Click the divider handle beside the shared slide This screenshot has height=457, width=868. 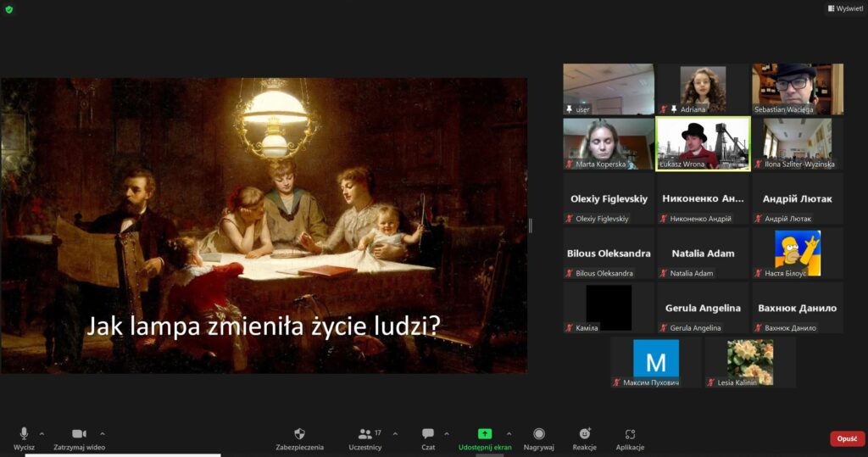pyautogui.click(x=531, y=226)
